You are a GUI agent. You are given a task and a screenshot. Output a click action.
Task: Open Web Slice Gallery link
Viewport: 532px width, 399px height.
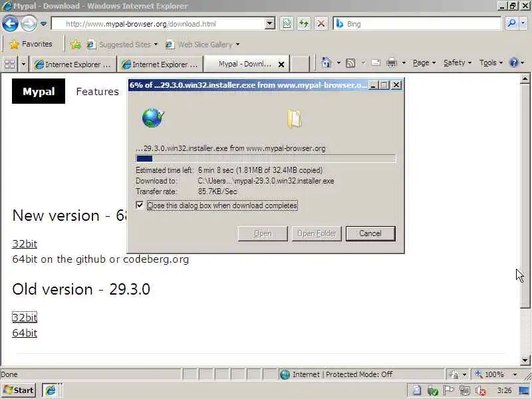pos(202,45)
